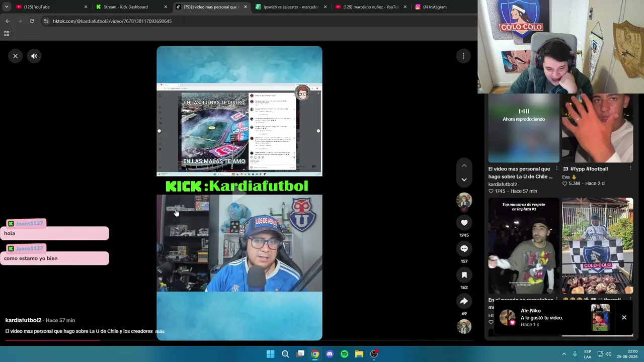Open kardiafutbol2's profile avatar beside the video

464,201
